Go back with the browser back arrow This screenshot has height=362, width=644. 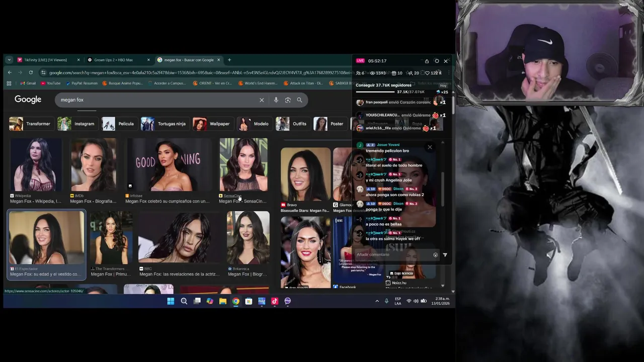[x=10, y=72]
